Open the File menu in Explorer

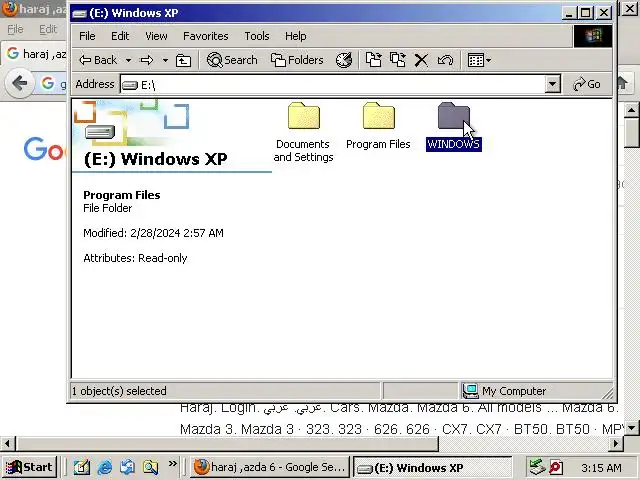click(x=87, y=36)
